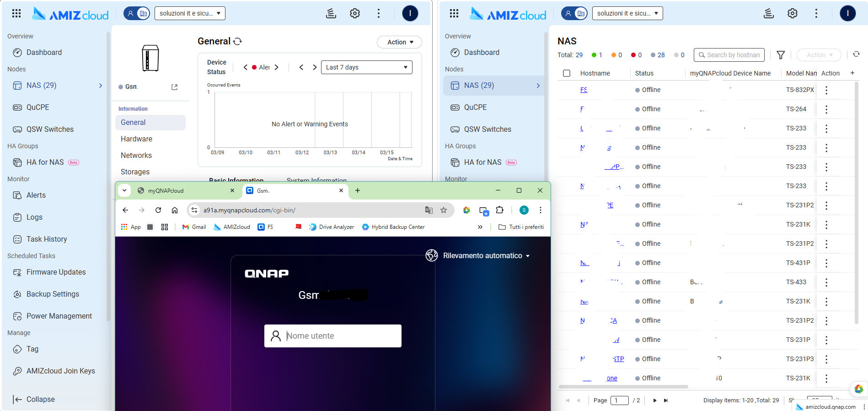Select all NAS with header checkbox

[x=567, y=73]
